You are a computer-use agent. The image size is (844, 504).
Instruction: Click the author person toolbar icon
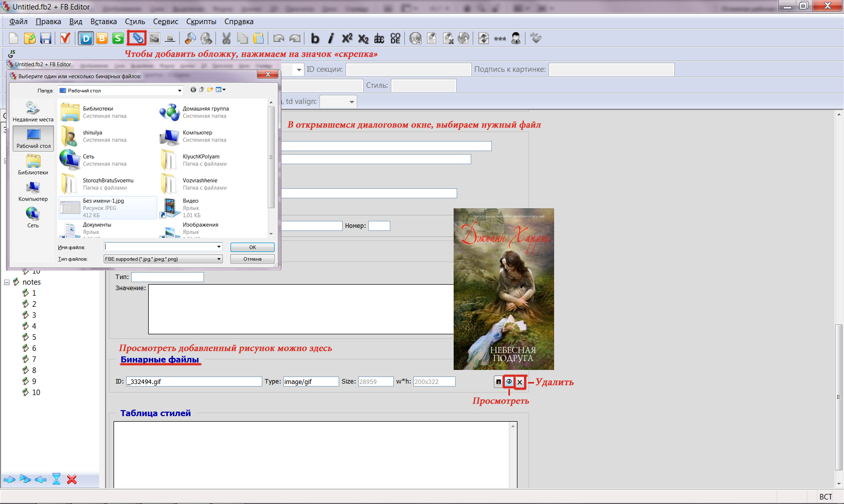(516, 38)
